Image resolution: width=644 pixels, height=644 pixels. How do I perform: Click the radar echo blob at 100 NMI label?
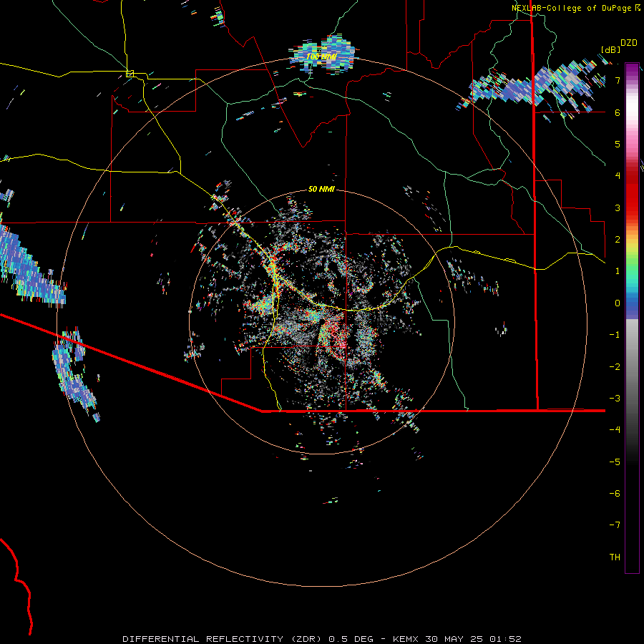coord(323,55)
